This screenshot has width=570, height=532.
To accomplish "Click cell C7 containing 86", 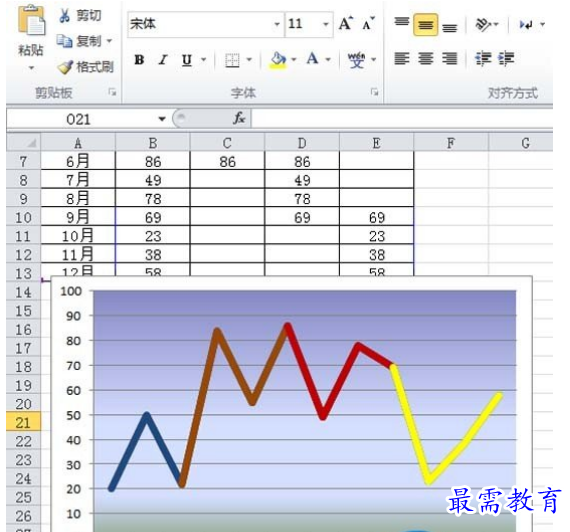I will (227, 161).
